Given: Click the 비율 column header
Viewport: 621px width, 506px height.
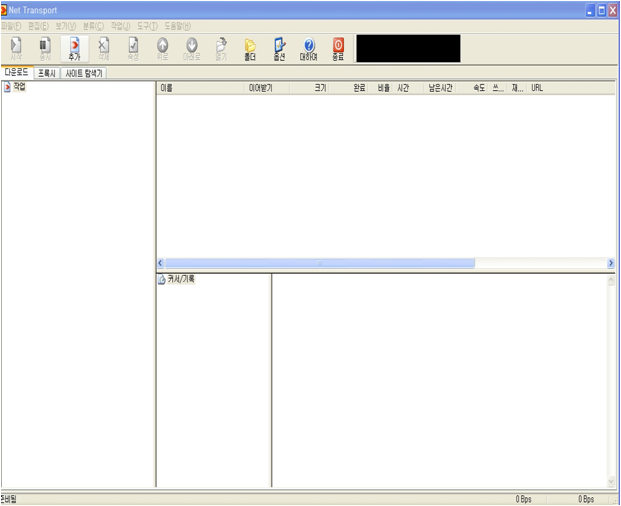Looking at the screenshot, I should coord(381,88).
